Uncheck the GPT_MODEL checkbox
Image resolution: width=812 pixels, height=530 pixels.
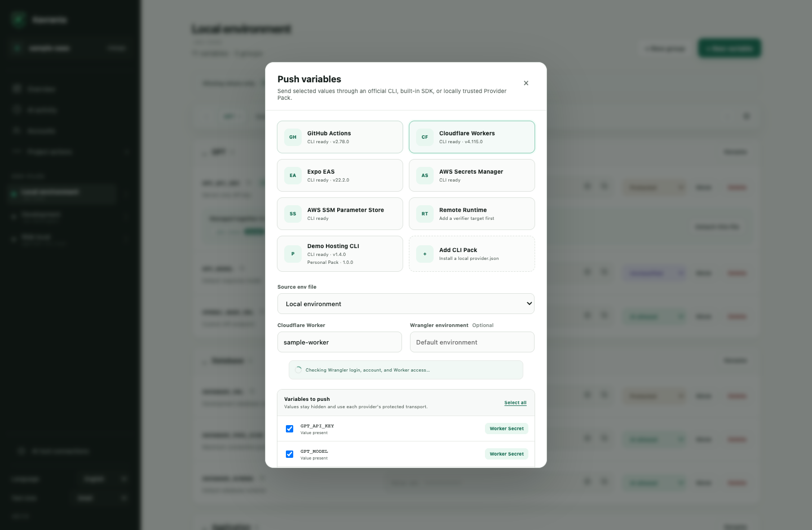pyautogui.click(x=289, y=454)
